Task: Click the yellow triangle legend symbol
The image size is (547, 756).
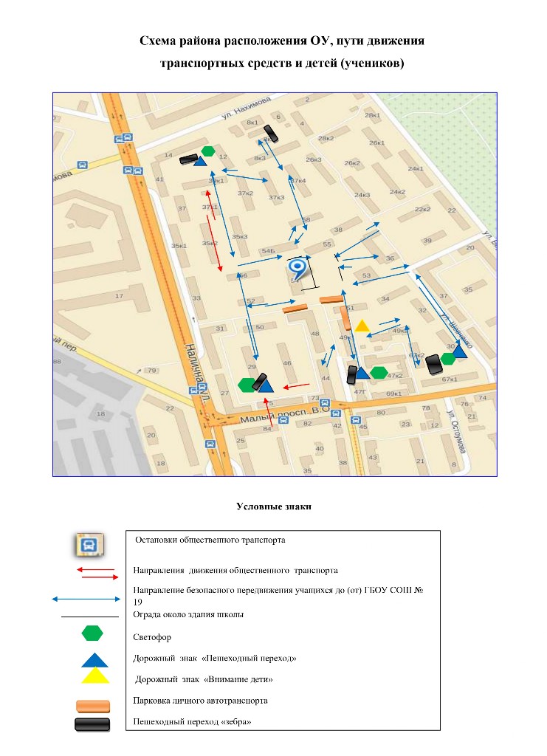Action: tap(95, 676)
